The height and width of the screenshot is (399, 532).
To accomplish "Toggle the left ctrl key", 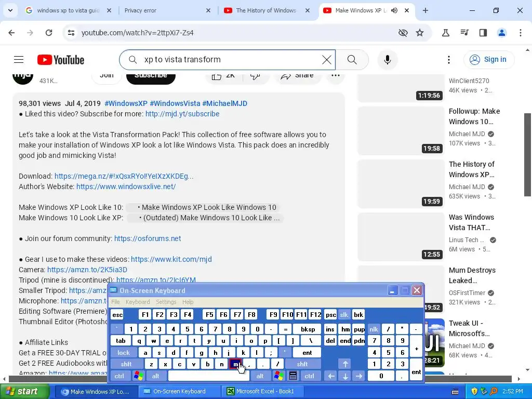I will click(119, 376).
